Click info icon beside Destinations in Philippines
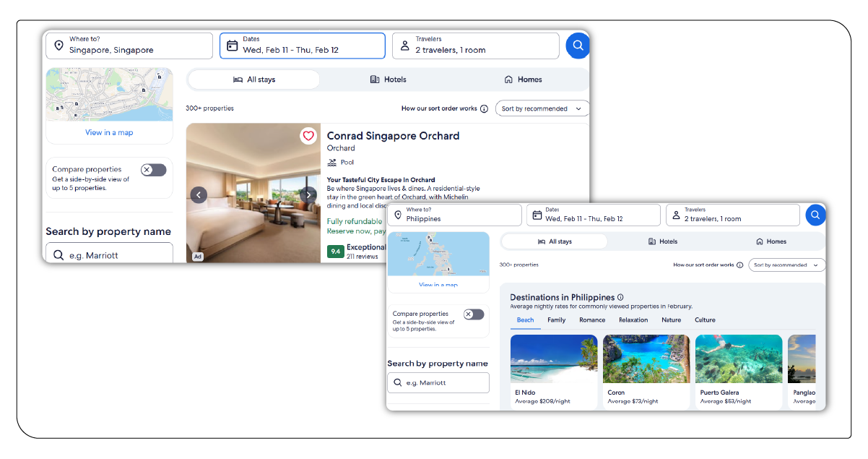Screen dimensions: 868x459 (620, 297)
